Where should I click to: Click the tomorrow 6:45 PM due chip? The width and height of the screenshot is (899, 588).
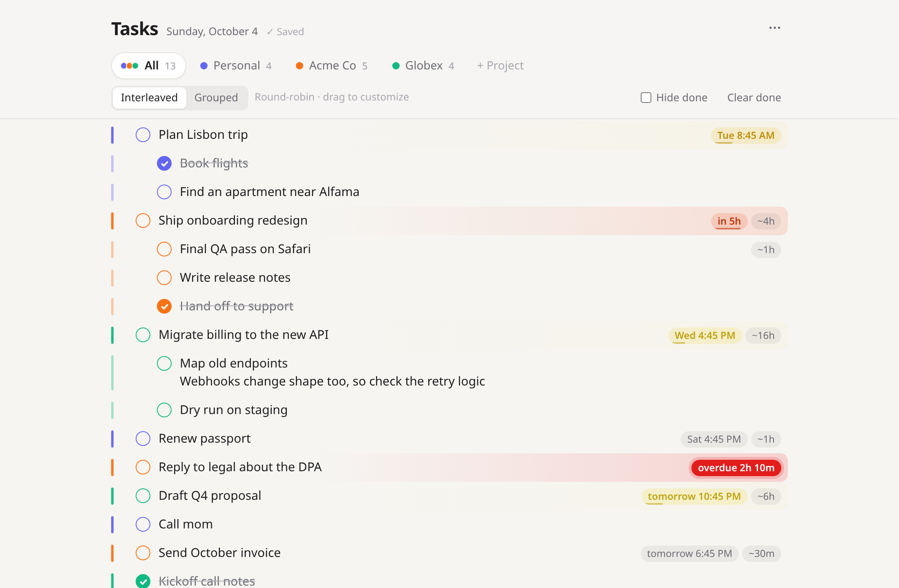pyautogui.click(x=689, y=554)
